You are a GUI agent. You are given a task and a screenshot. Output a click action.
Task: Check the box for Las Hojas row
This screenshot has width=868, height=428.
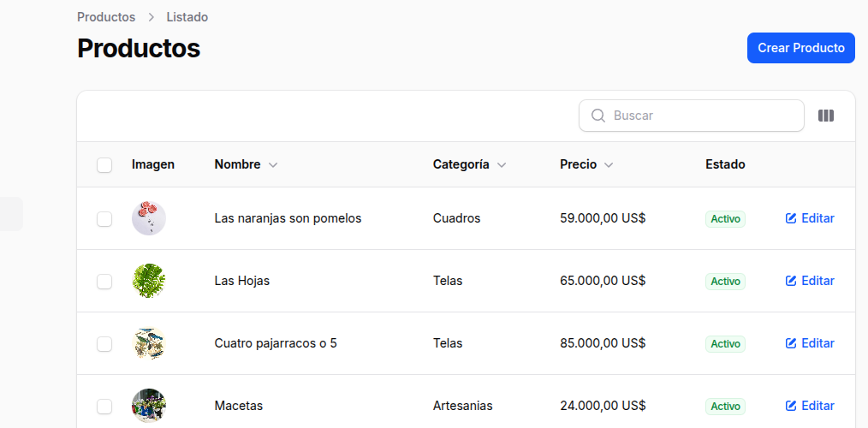coord(104,282)
